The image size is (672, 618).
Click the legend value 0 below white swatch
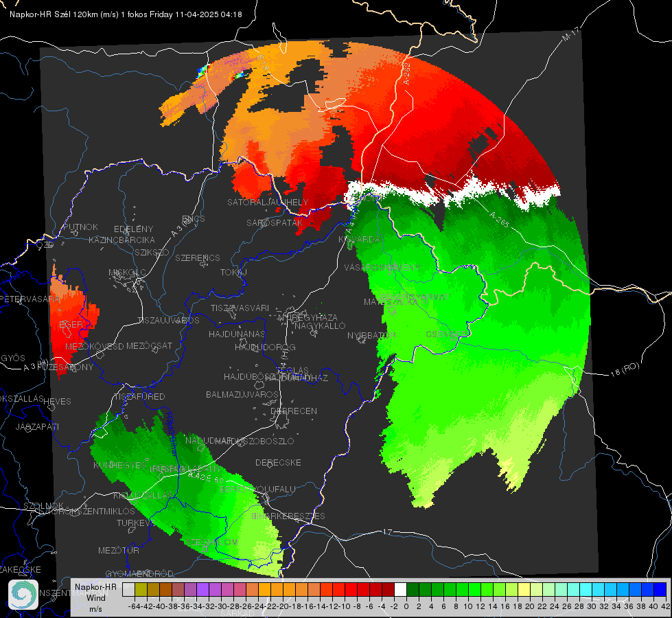tap(406, 606)
